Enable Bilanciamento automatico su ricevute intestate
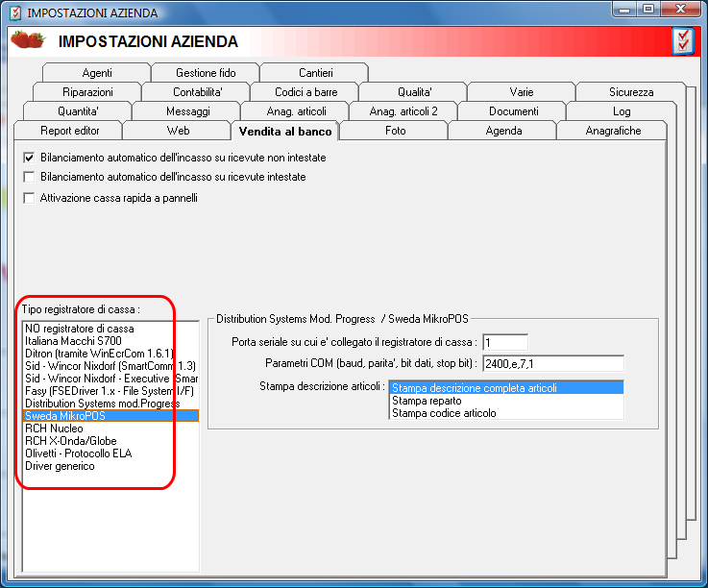This screenshot has width=708, height=588. [x=30, y=177]
